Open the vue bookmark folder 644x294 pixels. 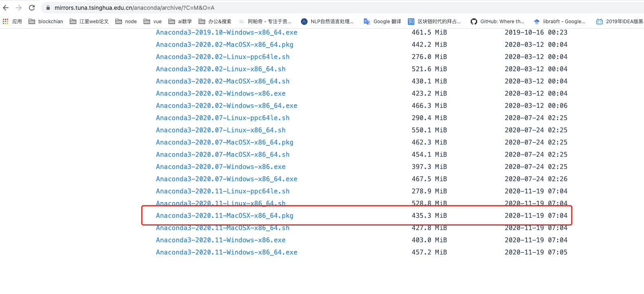(x=153, y=22)
